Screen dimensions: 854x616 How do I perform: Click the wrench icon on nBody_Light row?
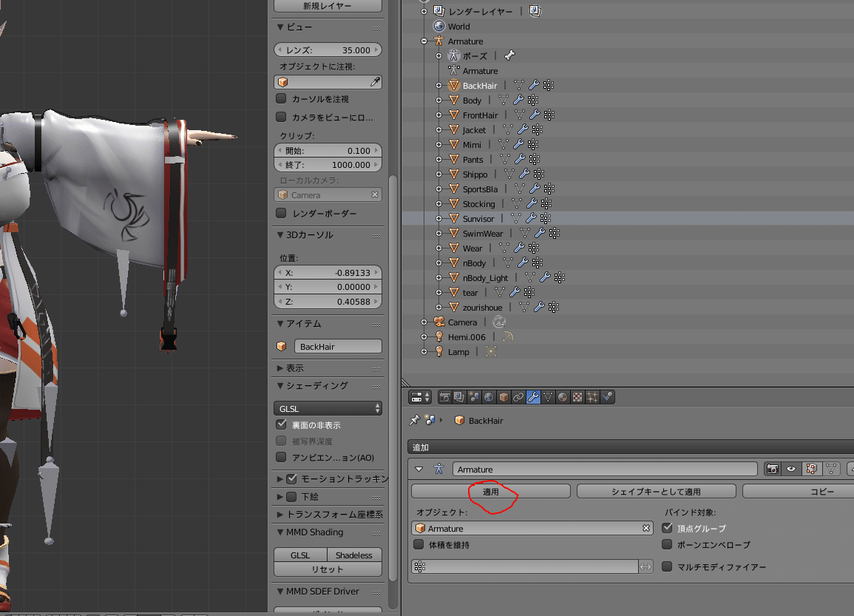(x=545, y=277)
